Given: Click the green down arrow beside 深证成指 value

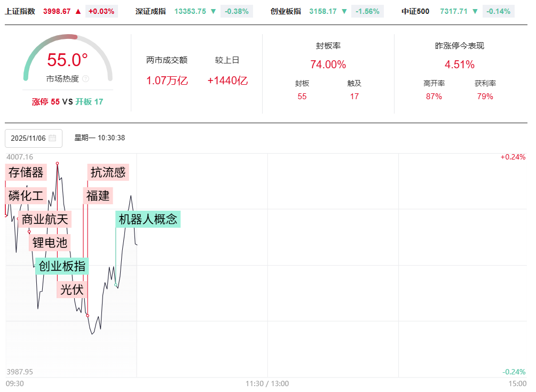Looking at the screenshot, I should coord(213,11).
